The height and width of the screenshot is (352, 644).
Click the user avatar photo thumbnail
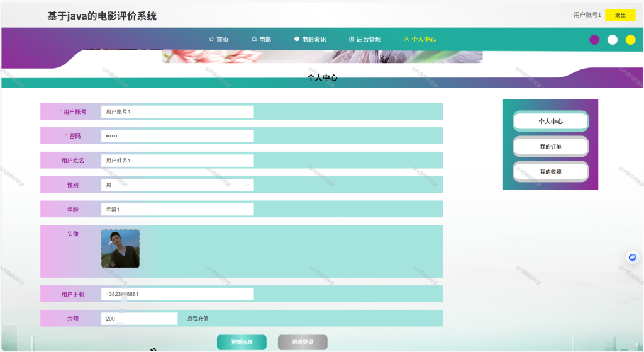tap(120, 249)
